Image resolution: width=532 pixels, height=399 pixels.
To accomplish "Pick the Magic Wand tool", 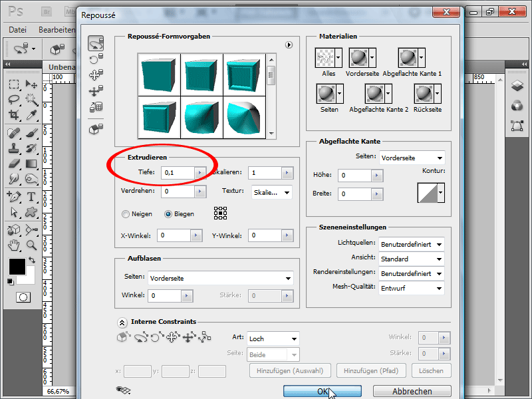I will 31,99.
